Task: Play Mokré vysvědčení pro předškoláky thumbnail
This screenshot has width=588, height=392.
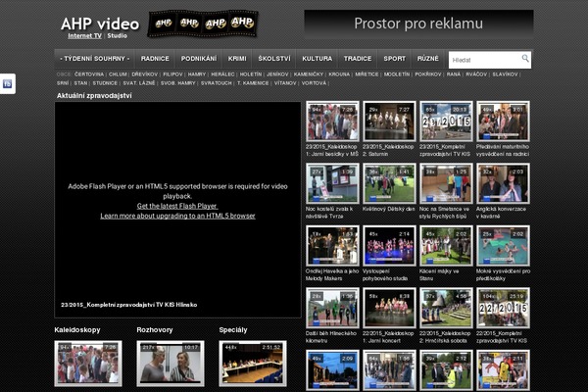Action: 503,246
